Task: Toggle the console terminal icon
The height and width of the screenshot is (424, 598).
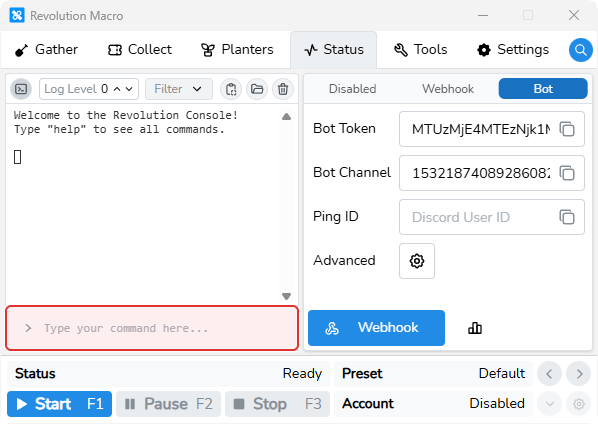Action: [x=21, y=89]
